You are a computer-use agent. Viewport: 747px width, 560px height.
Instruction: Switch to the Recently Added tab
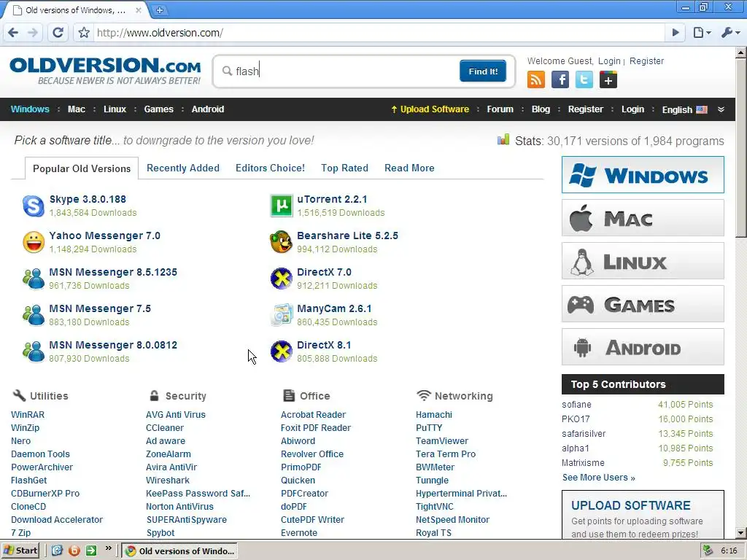click(x=183, y=168)
